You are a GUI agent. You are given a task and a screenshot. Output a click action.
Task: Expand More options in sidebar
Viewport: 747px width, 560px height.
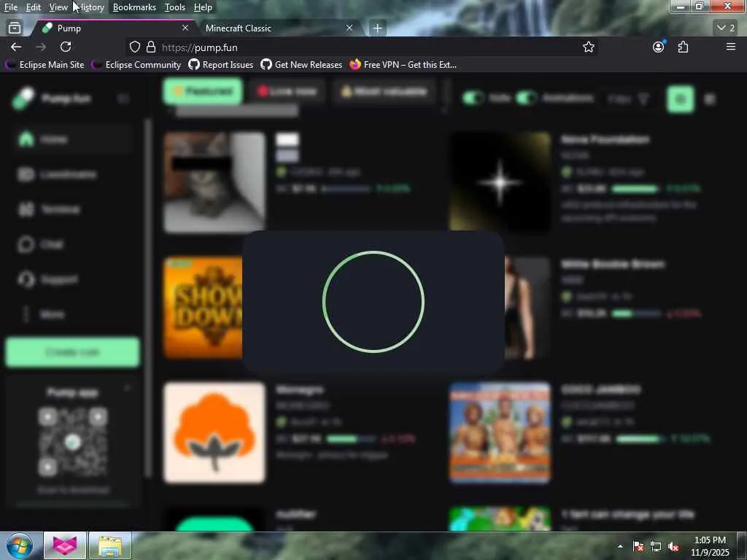(71, 314)
